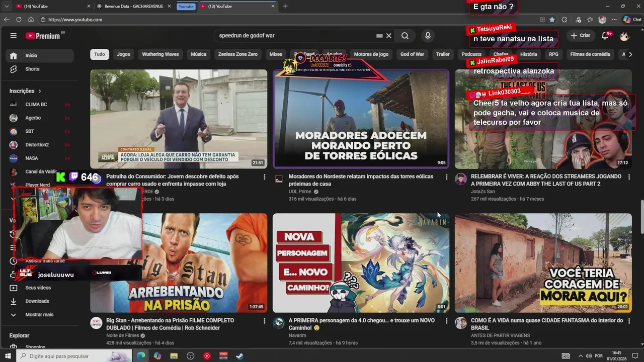
Task: Show more filter chips with right arrow
Action: [630, 54]
